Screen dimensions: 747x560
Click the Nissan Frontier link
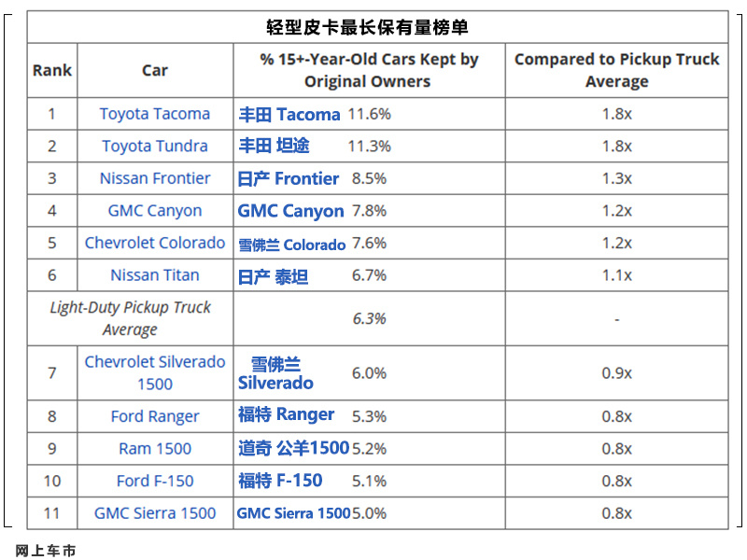[x=155, y=178]
